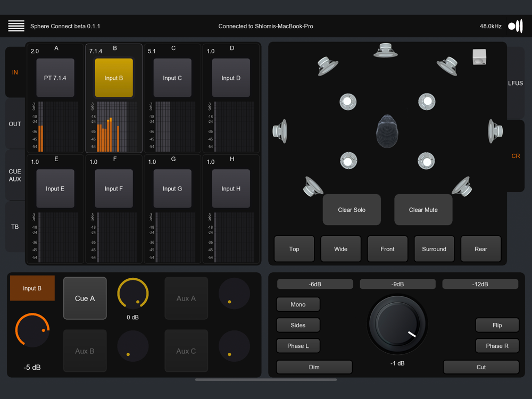Select the front right speaker icon
The image size is (532, 399).
click(447, 66)
